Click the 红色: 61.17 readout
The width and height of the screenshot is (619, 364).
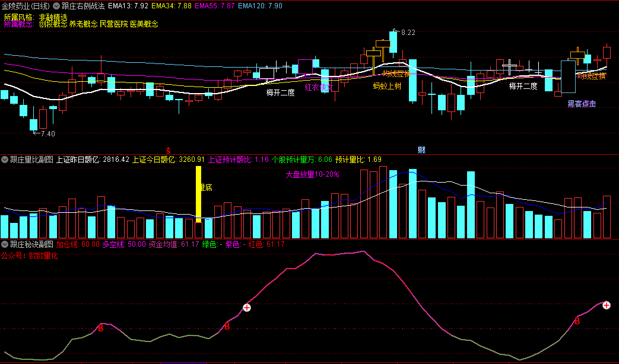pos(266,244)
